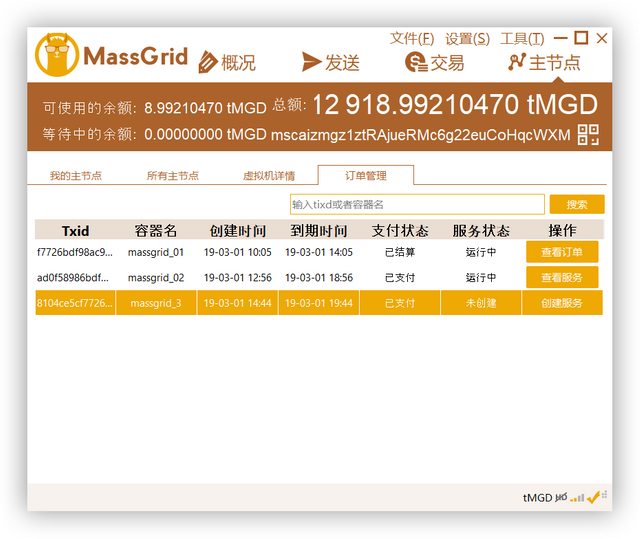This screenshot has width=640, height=539.
Task: Select container name massgrid_3
Action: (x=156, y=303)
